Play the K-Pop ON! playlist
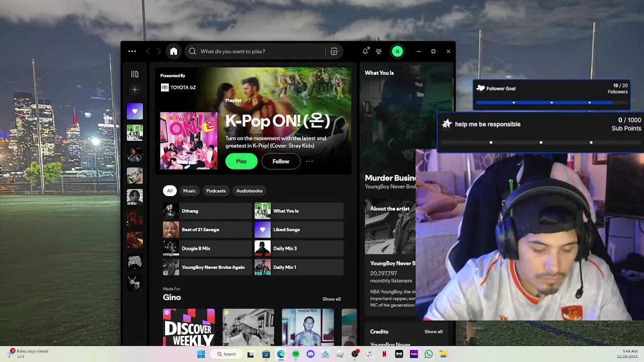Screen dimensions: 644x362 (242, 161)
